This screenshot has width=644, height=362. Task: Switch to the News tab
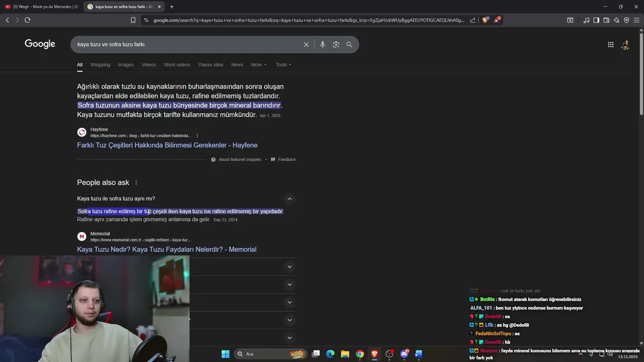237,65
